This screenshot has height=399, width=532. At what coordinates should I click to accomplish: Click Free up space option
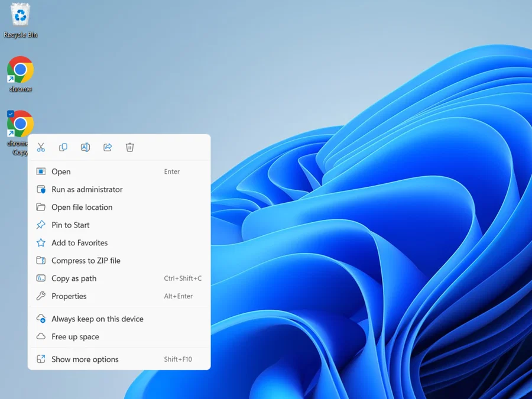point(75,336)
